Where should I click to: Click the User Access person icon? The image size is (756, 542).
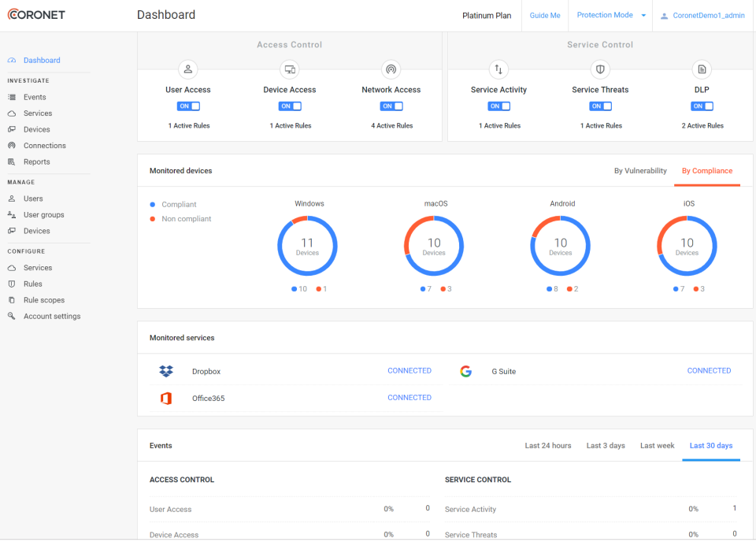[x=188, y=69]
